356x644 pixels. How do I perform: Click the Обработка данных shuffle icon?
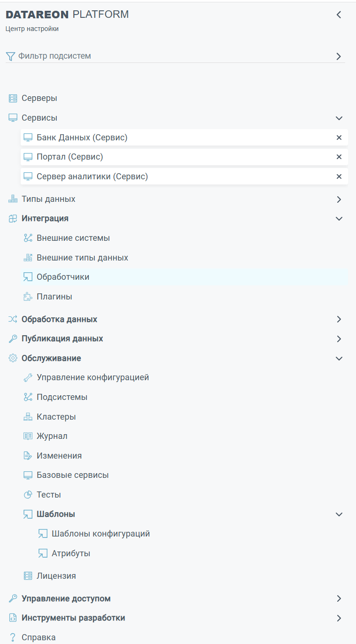pos(12,319)
